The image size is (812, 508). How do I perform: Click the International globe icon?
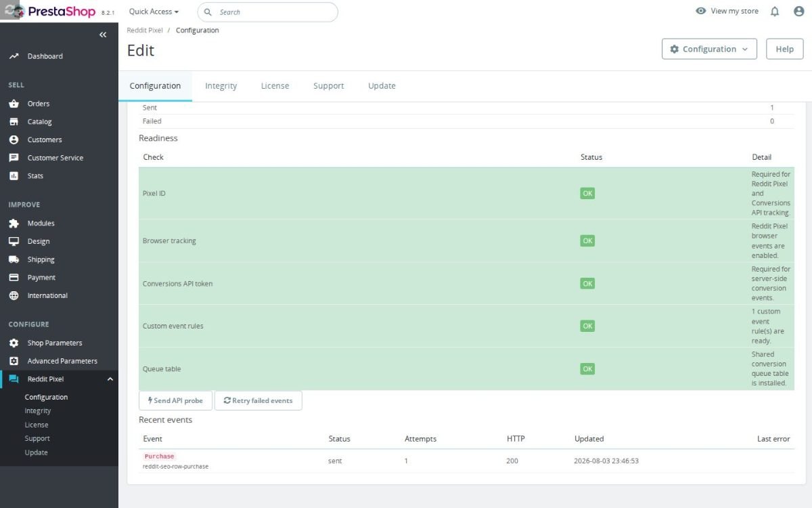(14, 295)
